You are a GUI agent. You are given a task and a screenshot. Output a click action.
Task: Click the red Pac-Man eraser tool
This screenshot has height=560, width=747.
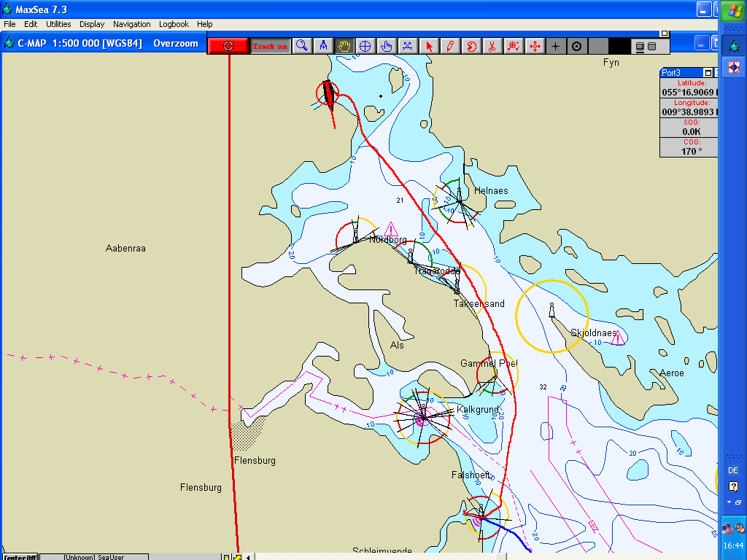[471, 46]
